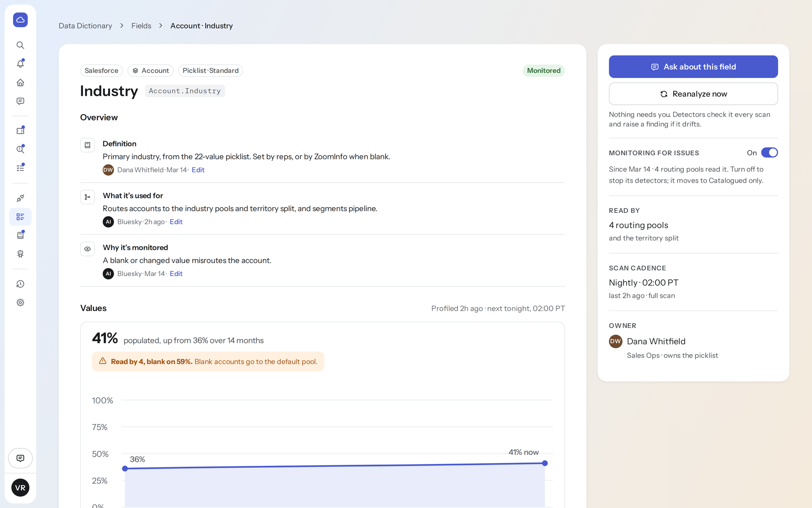Open the history clock icon

(20, 284)
